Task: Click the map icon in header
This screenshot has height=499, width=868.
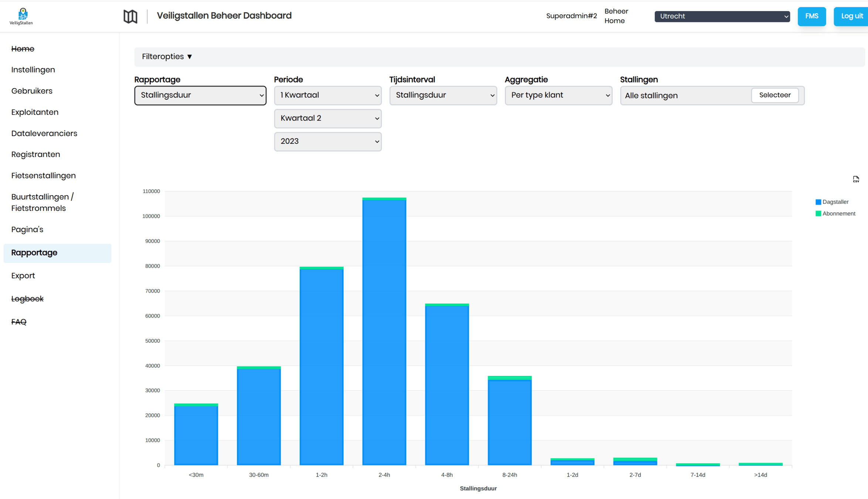Action: coord(130,16)
